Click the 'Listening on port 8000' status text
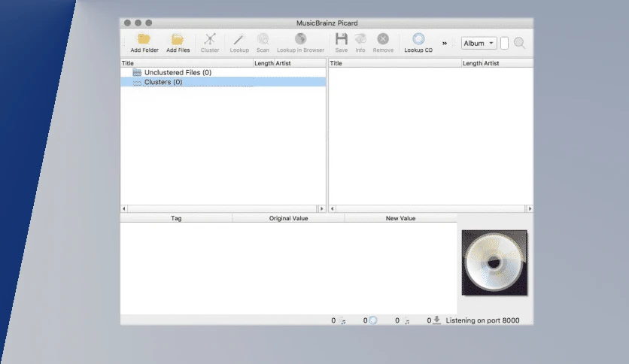This screenshot has width=629, height=364. [x=482, y=320]
